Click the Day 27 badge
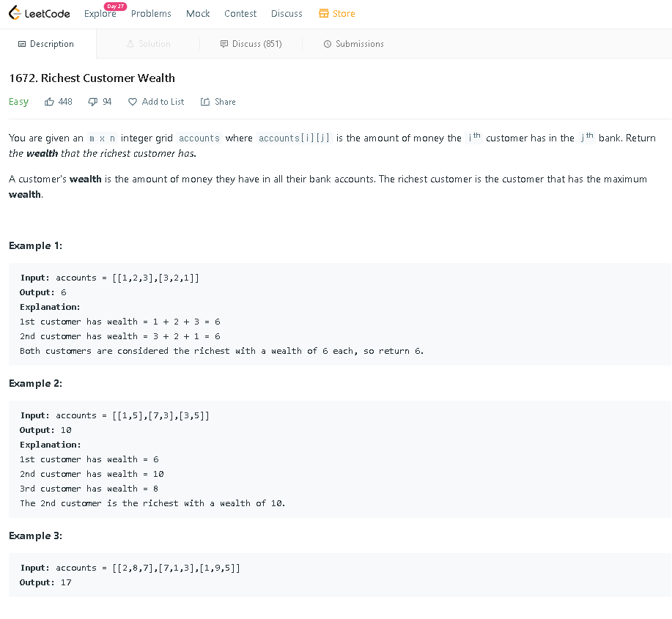Image resolution: width=672 pixels, height=619 pixels. coord(115,7)
